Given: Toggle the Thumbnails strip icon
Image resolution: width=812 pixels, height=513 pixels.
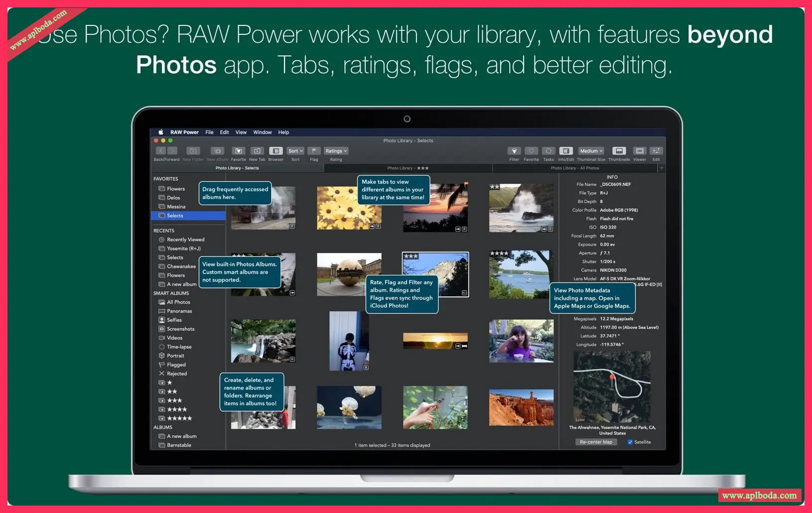Looking at the screenshot, I should [x=619, y=151].
